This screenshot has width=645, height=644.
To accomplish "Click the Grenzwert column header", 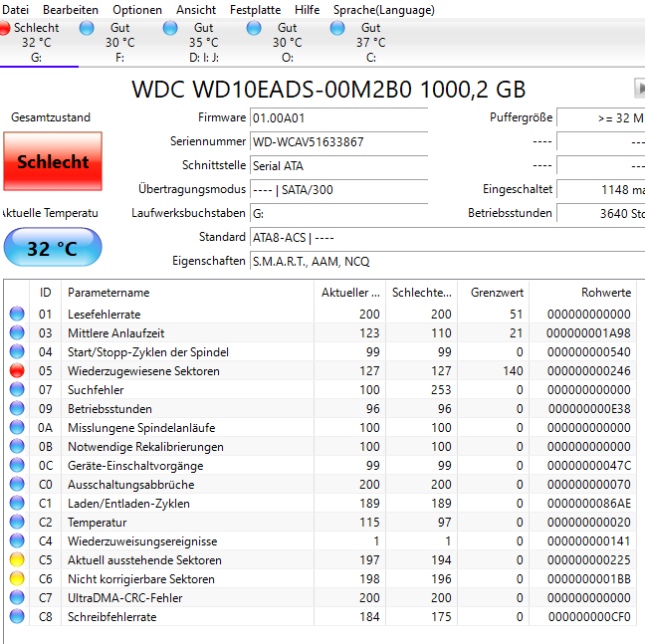I will [x=493, y=293].
